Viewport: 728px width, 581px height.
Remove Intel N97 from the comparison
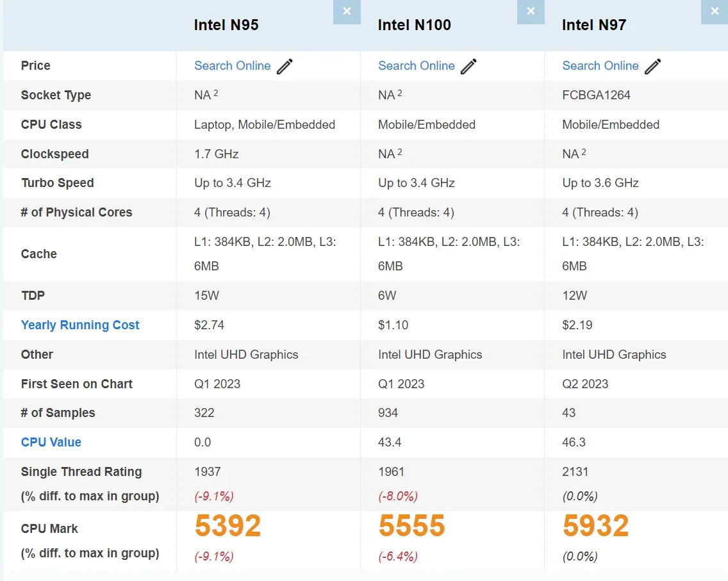click(x=714, y=11)
